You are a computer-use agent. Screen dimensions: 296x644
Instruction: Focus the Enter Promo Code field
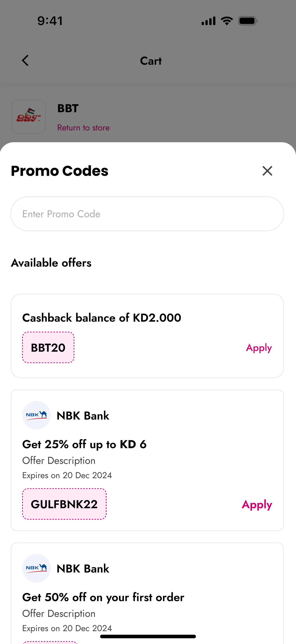coord(147,214)
